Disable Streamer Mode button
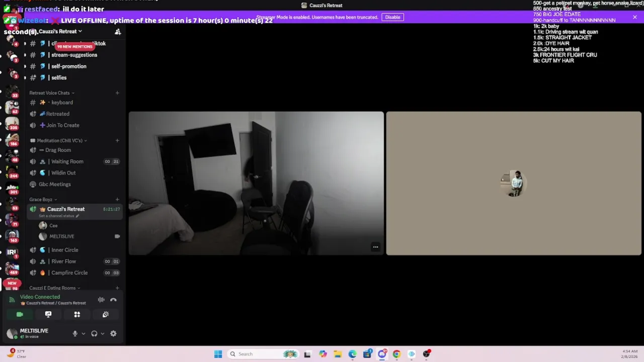Image resolution: width=644 pixels, height=362 pixels. click(392, 17)
